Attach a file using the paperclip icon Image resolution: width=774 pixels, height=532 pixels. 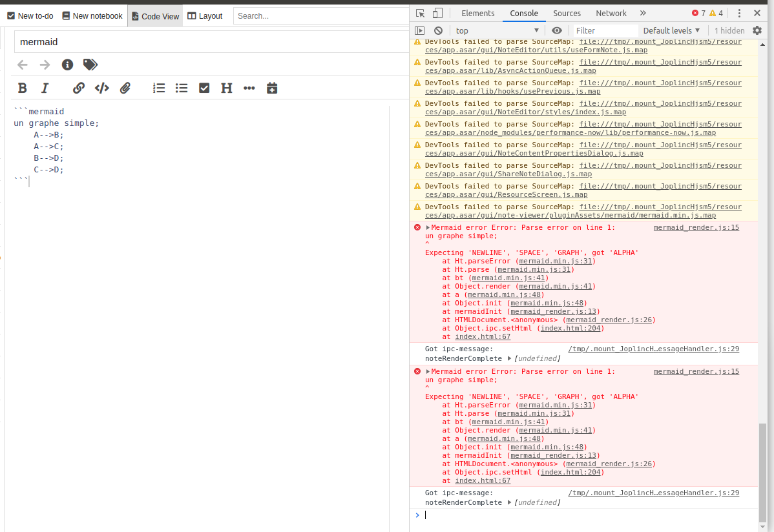(x=125, y=88)
